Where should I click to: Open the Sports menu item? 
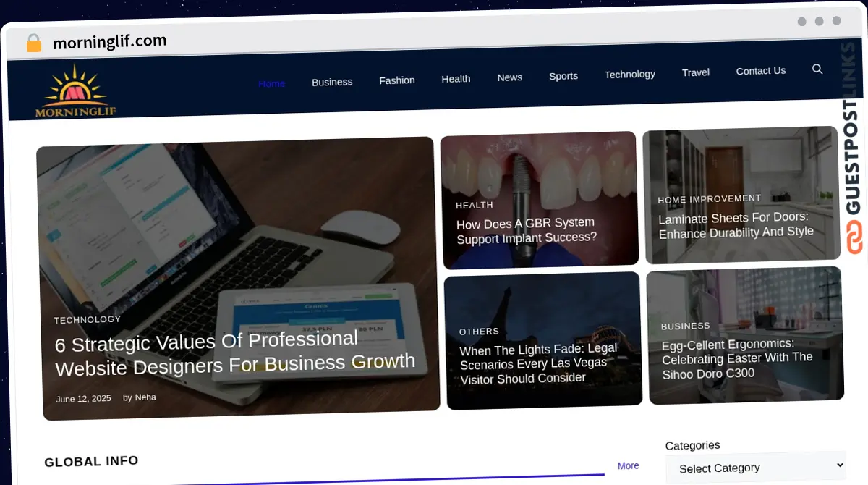[563, 76]
